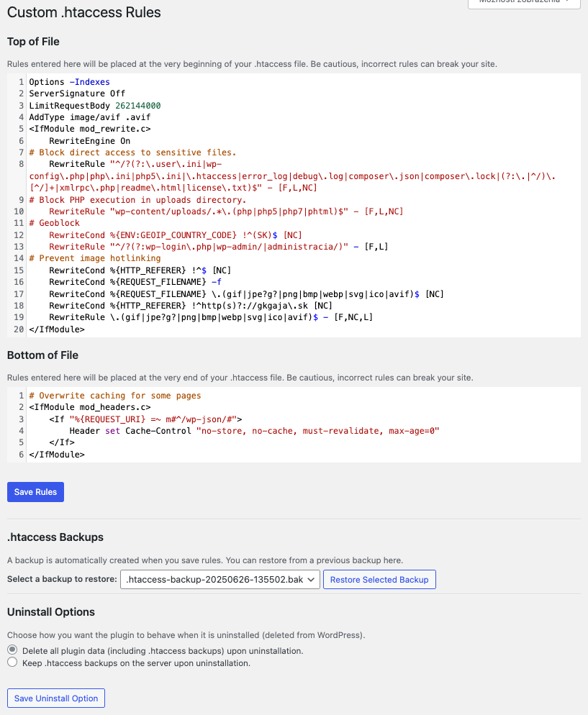Image resolution: width=588 pixels, height=715 pixels.
Task: Select delete all plugin data option
Action: pos(12,649)
